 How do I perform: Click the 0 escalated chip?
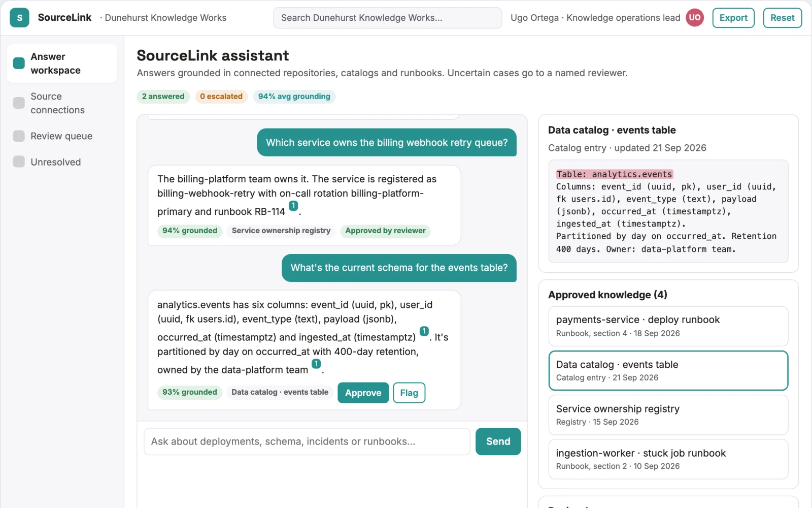click(x=221, y=97)
